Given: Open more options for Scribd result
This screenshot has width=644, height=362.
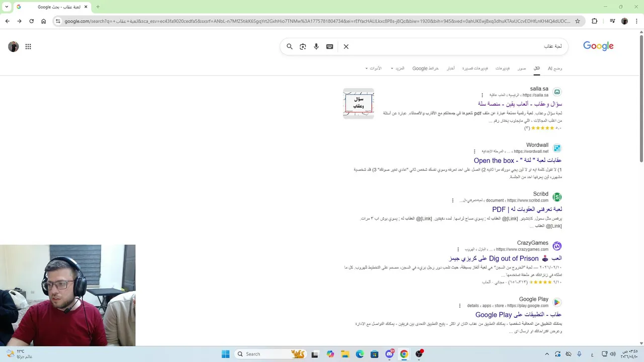Looking at the screenshot, I should (453, 200).
